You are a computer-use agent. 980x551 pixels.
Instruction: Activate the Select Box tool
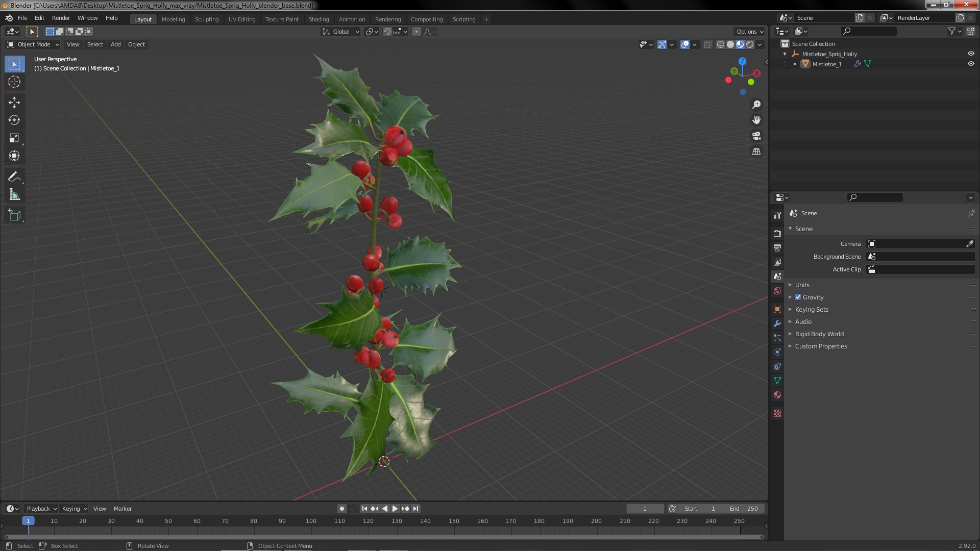point(14,64)
